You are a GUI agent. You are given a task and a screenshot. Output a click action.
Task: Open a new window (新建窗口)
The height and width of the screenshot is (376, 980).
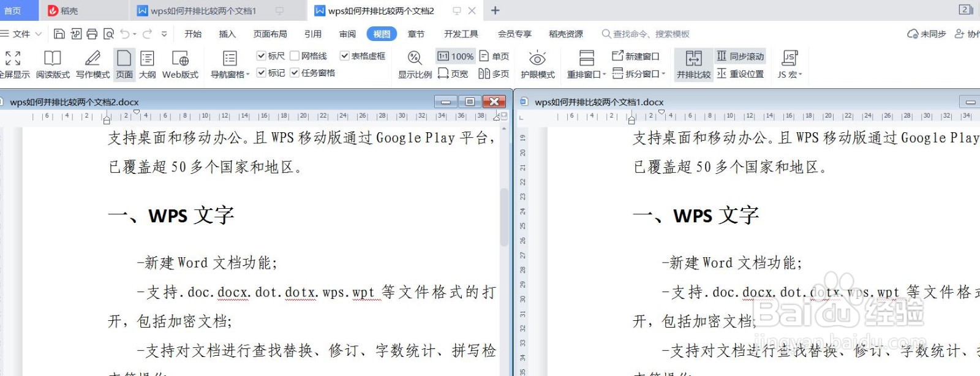click(x=636, y=56)
